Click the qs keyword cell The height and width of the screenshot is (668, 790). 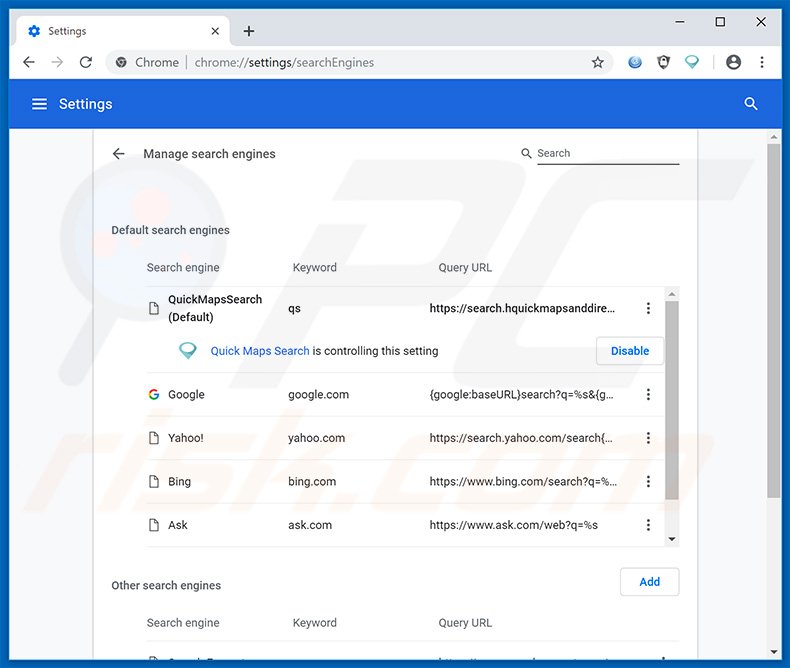(294, 308)
